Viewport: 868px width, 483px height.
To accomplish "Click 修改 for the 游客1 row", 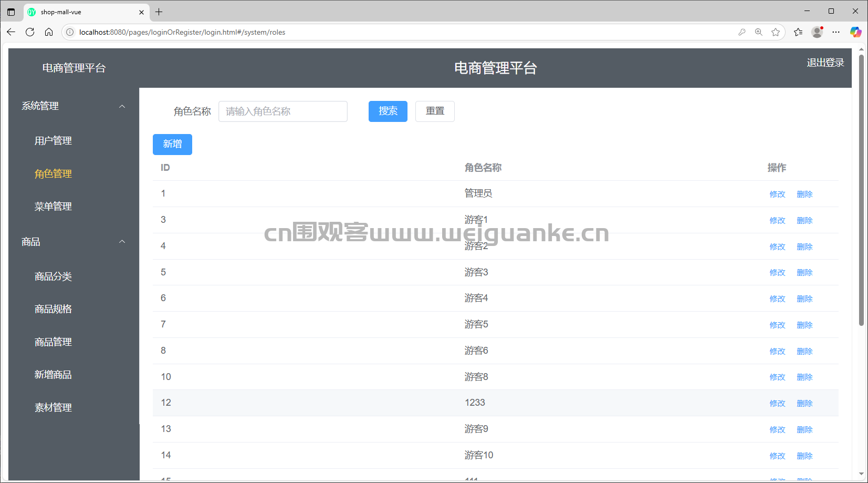I will (777, 221).
